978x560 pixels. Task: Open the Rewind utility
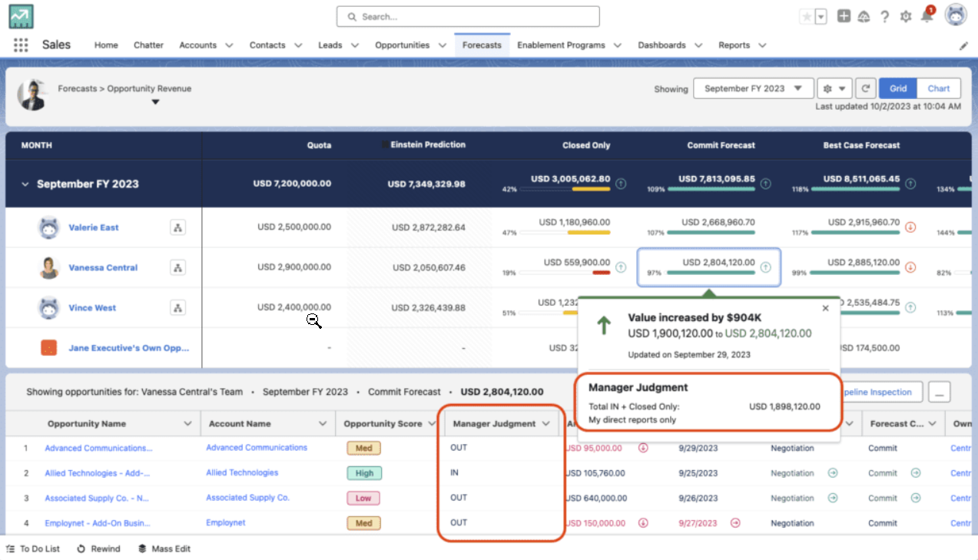pyautogui.click(x=99, y=549)
